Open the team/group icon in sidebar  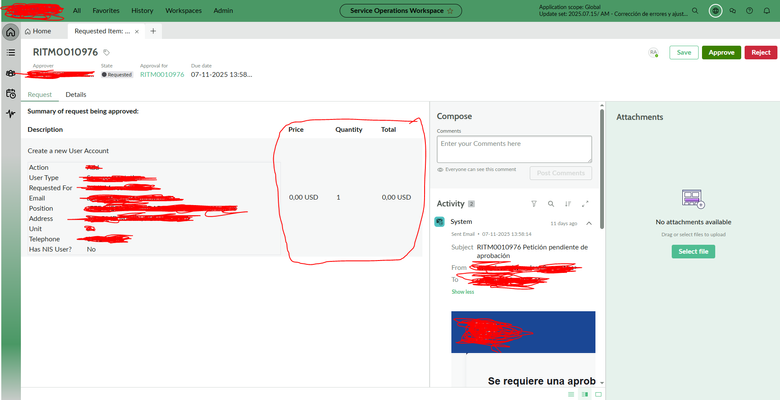tap(10, 73)
